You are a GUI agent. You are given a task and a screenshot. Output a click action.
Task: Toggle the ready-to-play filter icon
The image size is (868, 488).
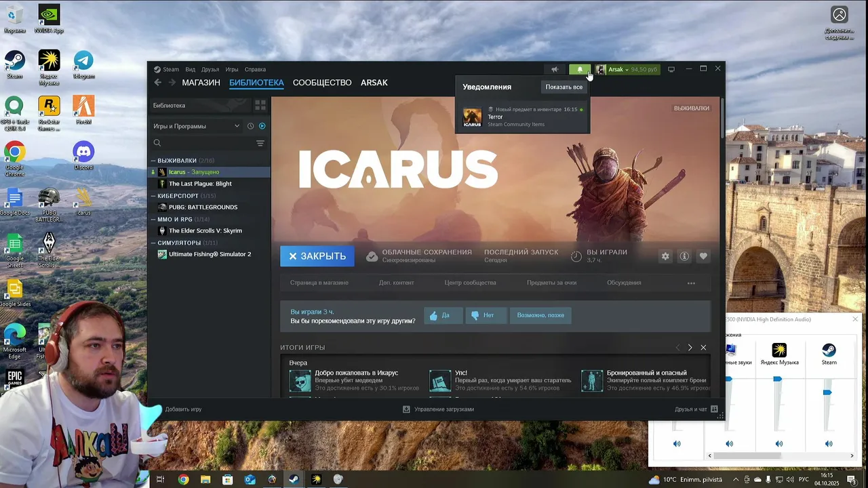(262, 126)
